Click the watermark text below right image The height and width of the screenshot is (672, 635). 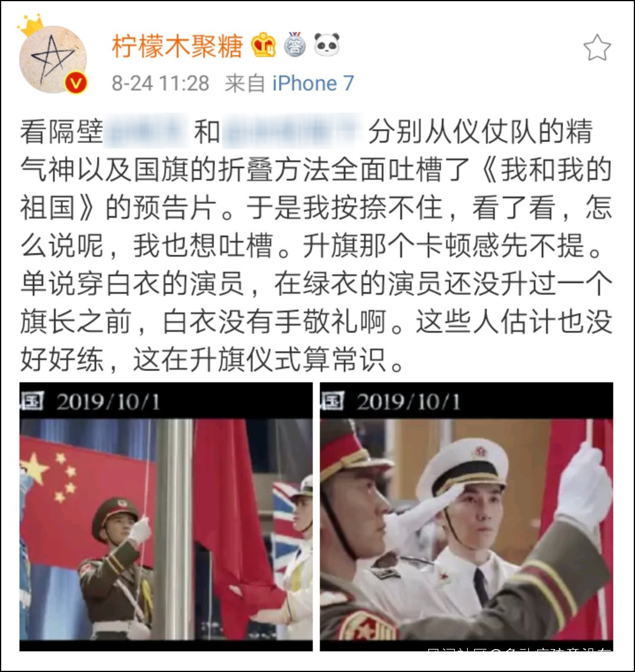tap(519, 649)
